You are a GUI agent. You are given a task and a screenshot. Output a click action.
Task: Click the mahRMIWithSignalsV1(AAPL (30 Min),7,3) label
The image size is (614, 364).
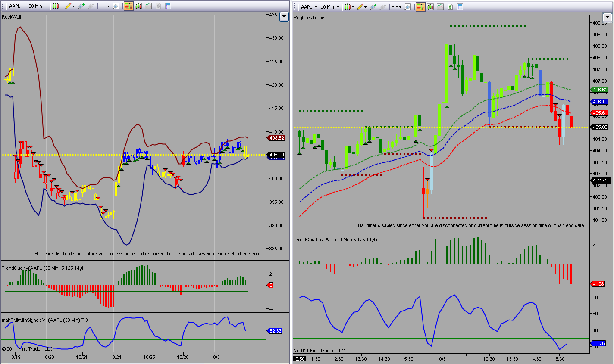46,320
